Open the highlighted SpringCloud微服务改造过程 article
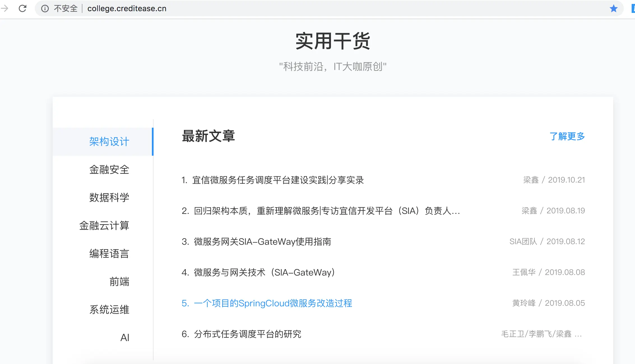 pos(273,303)
